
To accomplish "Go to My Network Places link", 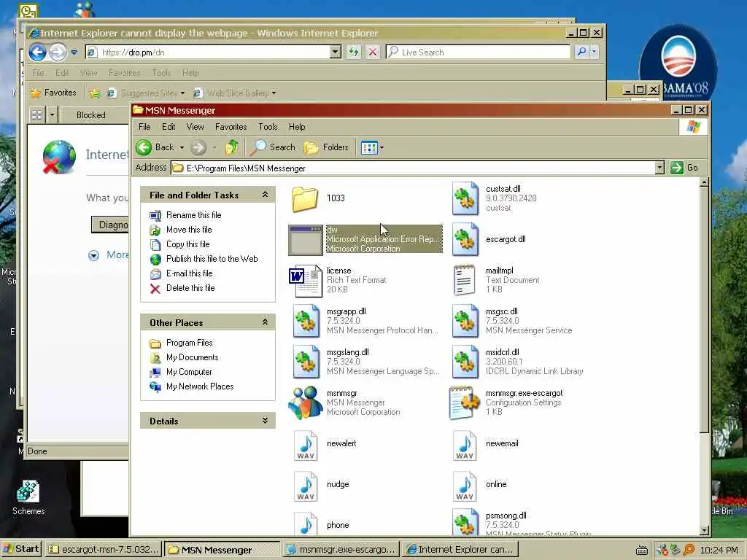I will tap(200, 386).
